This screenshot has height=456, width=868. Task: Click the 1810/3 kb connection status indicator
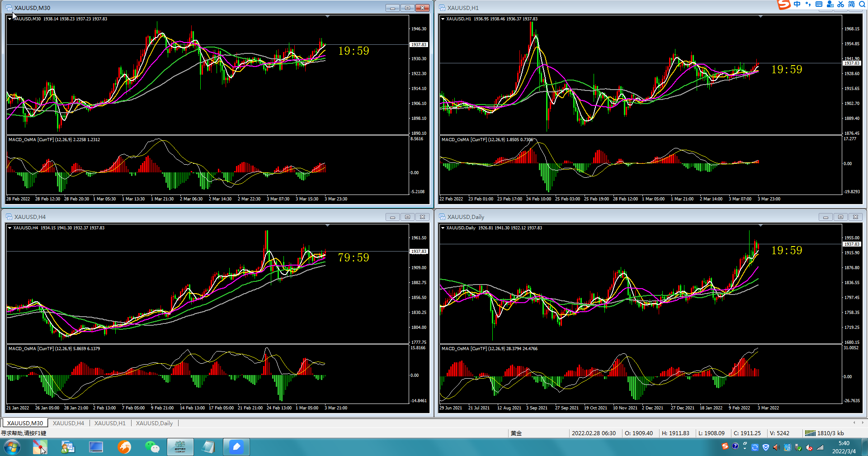(x=824, y=433)
